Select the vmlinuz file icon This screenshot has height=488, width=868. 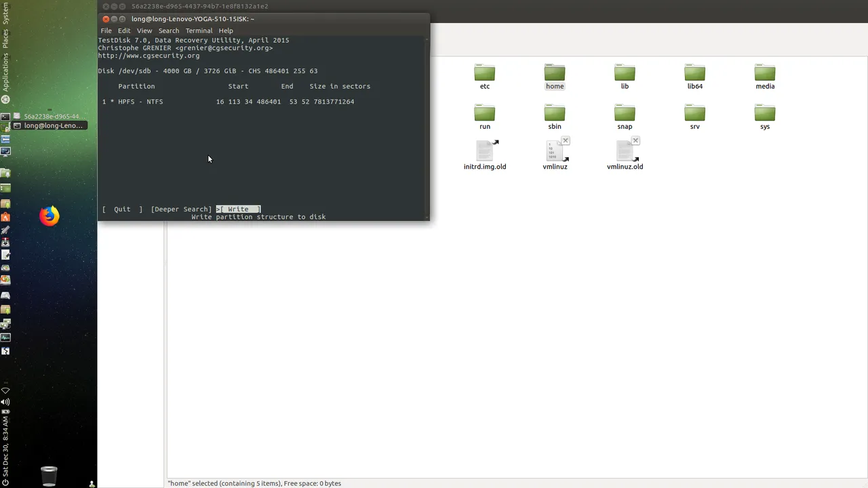click(x=555, y=152)
